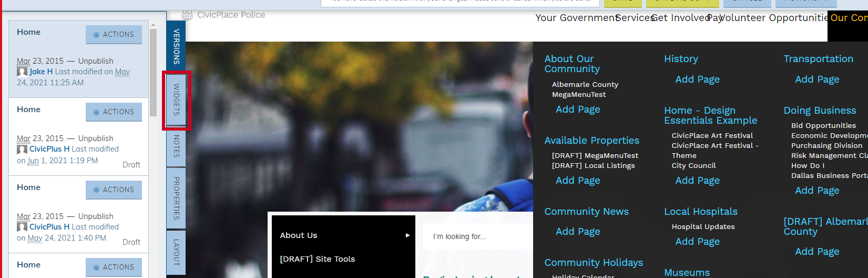Click Add Page under Doing Business

pos(817,191)
